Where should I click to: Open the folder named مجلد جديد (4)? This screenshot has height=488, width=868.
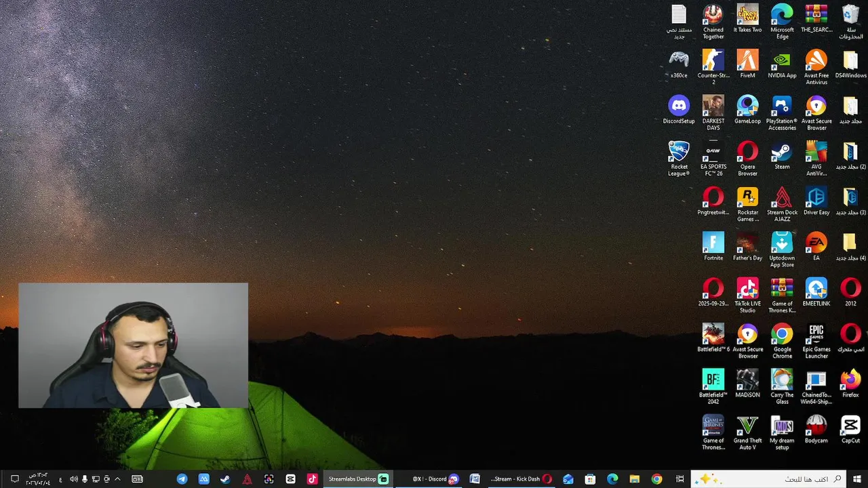[x=850, y=247]
